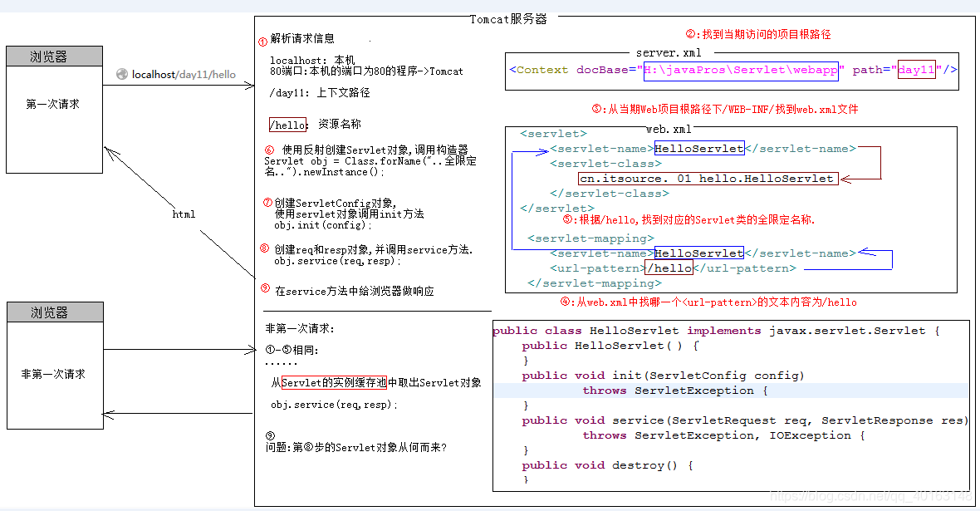Click the 'Servlet obj = Class.forName' code line
980x511 pixels.
(370, 160)
